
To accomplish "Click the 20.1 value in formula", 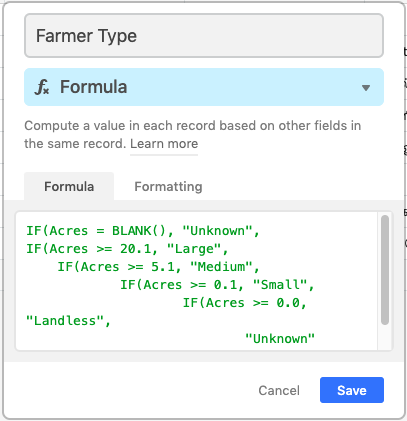I will click(135, 249).
